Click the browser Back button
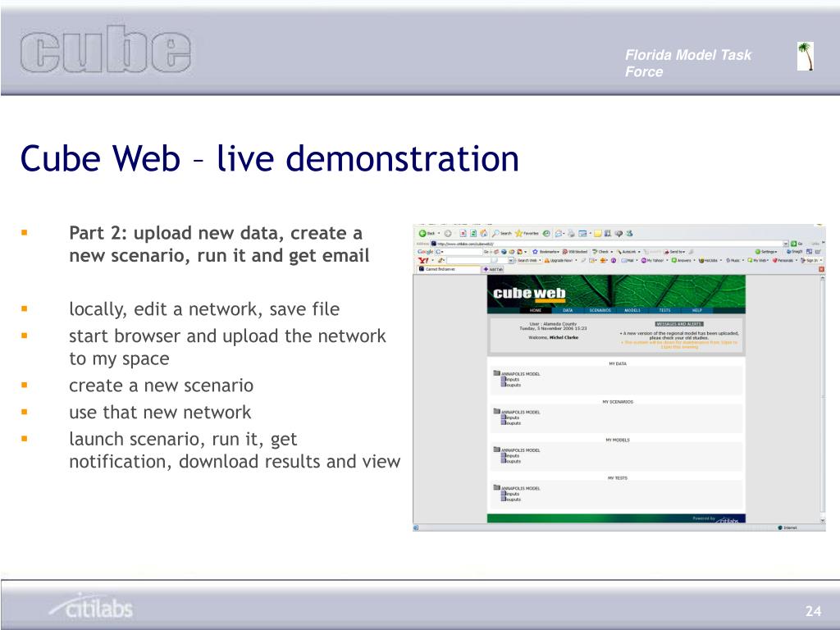The image size is (840, 630). pyautogui.click(x=427, y=234)
